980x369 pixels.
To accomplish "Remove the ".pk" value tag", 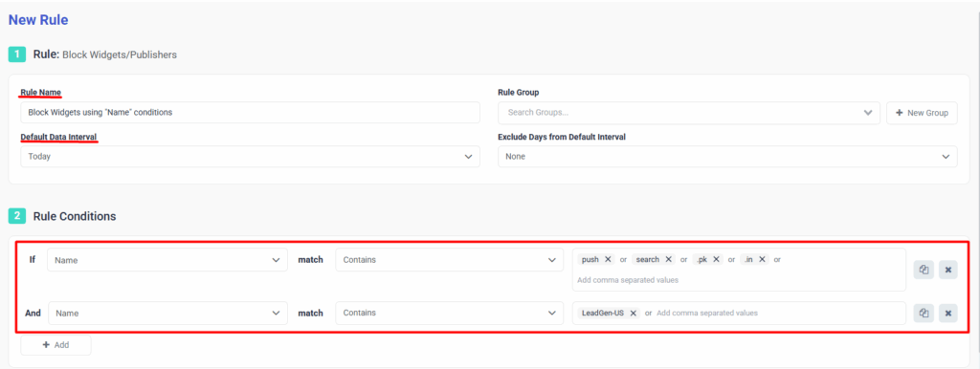I will 716,259.
